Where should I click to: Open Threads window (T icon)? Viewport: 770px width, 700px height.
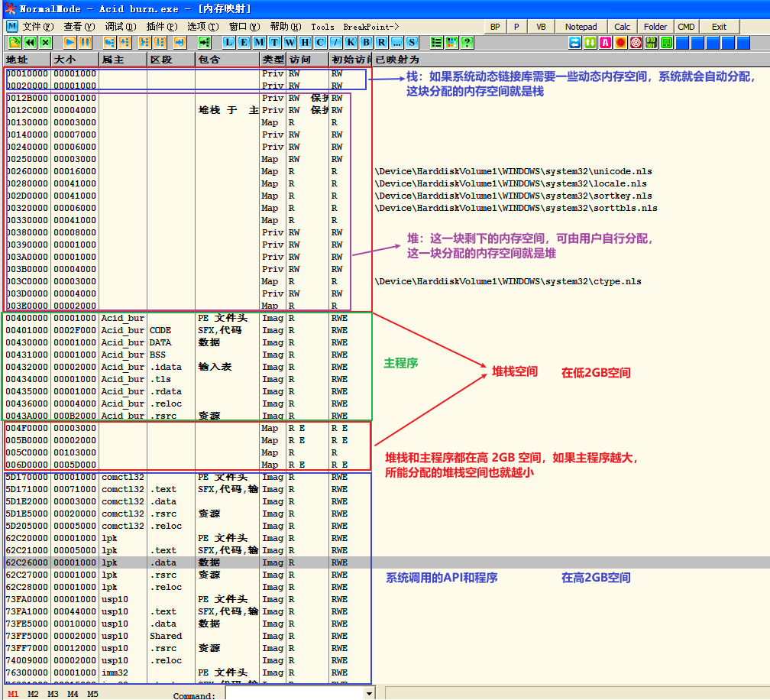pos(274,43)
